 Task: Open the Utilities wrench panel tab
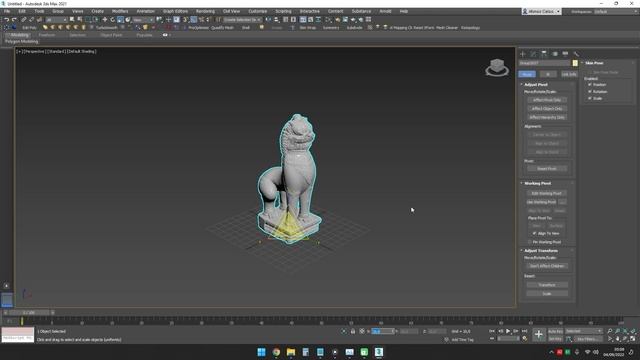[x=576, y=54]
